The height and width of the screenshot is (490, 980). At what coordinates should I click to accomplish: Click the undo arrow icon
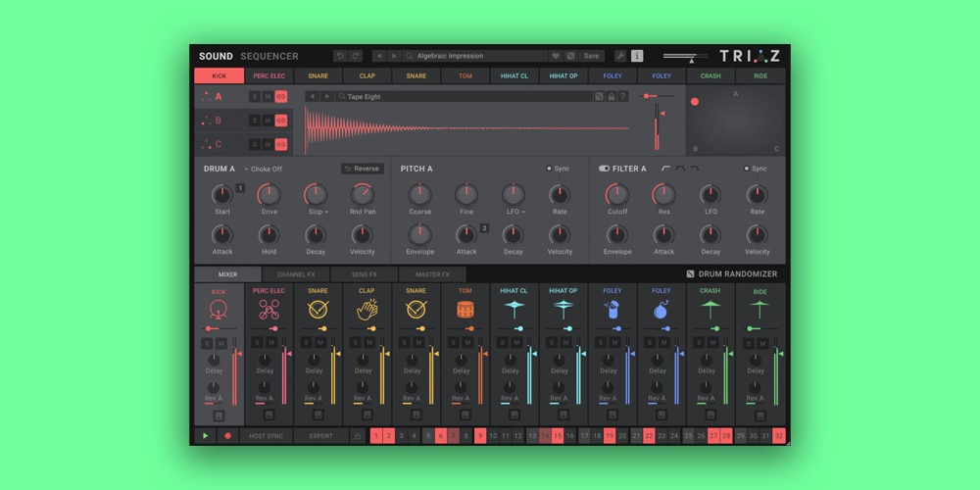(x=340, y=56)
